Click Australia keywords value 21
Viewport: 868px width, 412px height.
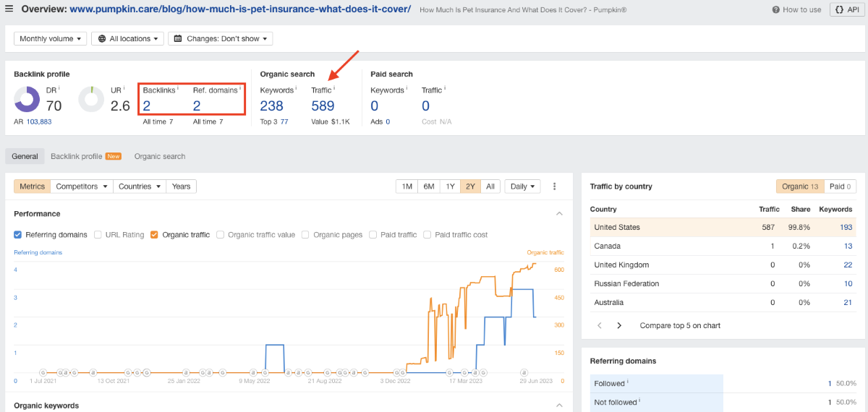(848, 302)
